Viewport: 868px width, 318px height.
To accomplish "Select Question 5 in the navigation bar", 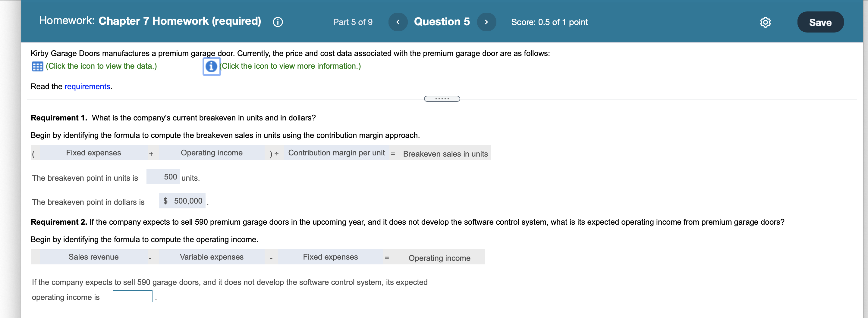I will 442,22.
